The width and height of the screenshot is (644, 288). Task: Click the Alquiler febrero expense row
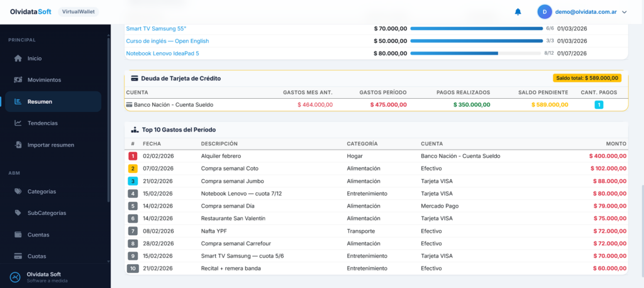pyautogui.click(x=376, y=155)
